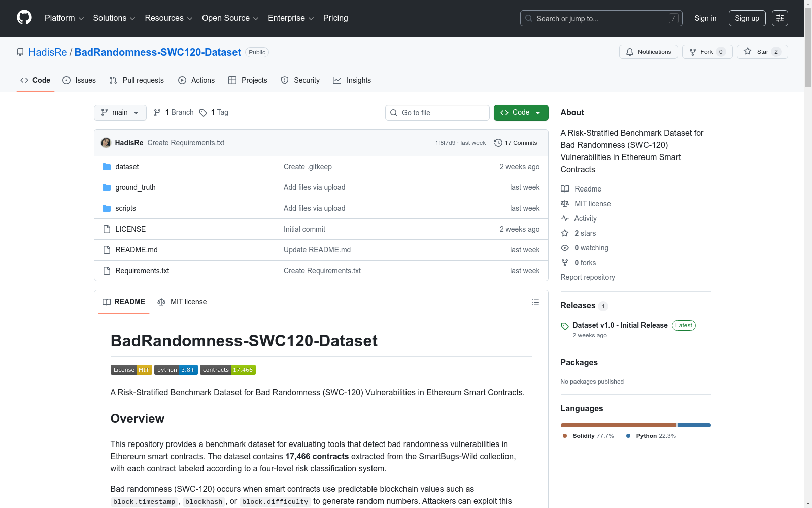Open the GitHub homepage logo
Viewport: 812px width, 508px height.
pos(24,18)
